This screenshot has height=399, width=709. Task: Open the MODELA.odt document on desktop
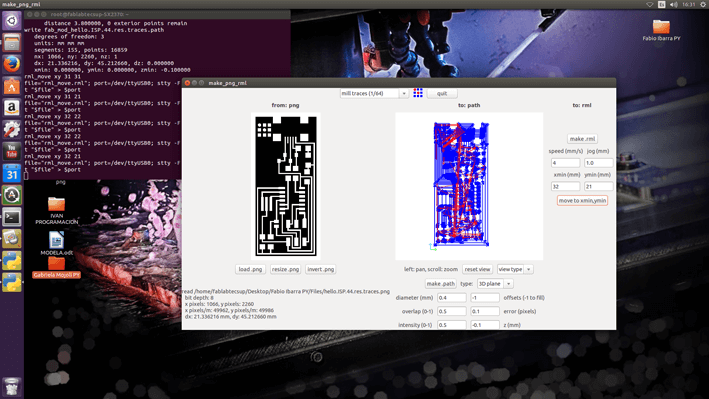pyautogui.click(x=57, y=243)
